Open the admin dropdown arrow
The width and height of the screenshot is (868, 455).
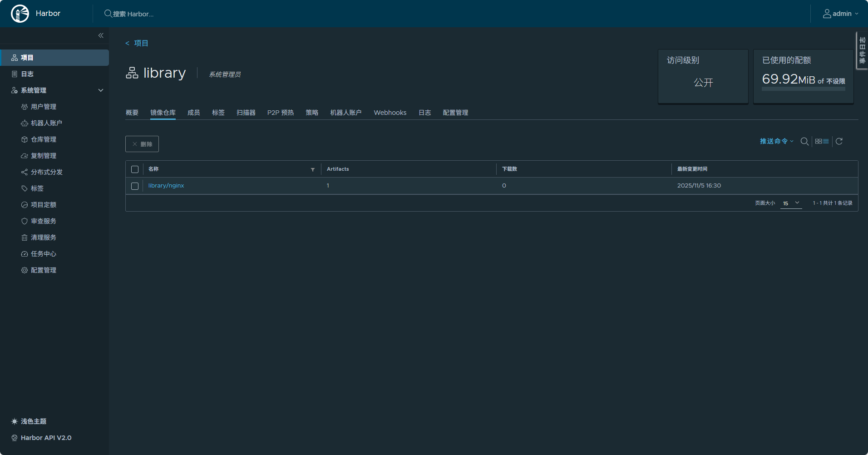(x=857, y=14)
